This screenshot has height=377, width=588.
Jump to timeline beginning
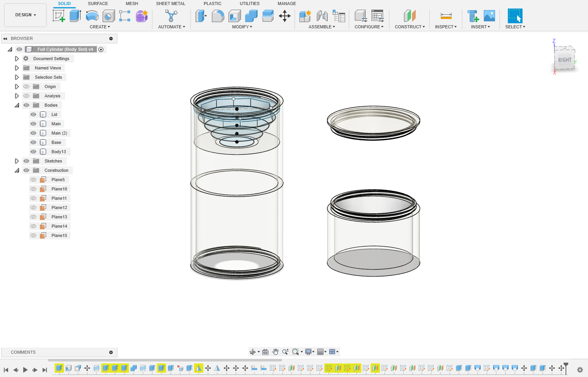(x=6, y=370)
